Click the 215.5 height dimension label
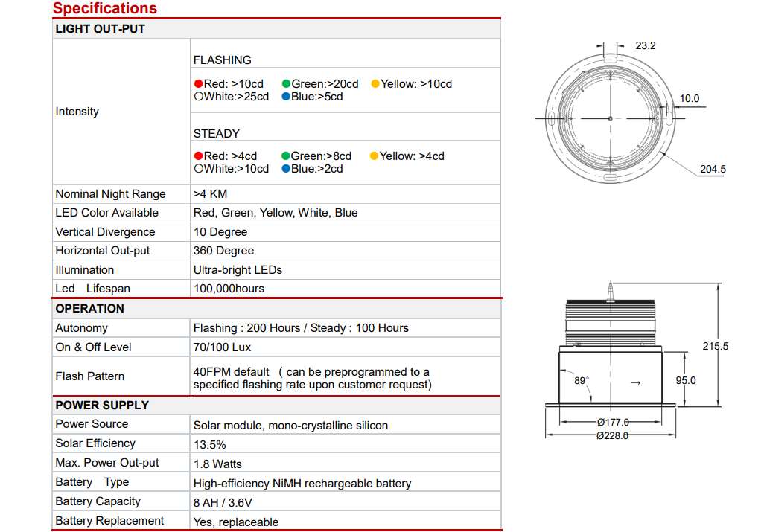 (715, 346)
